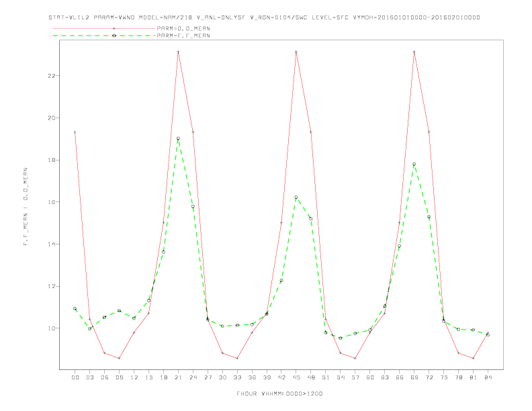The height and width of the screenshot is (411, 532).
Task: Click the y-axis tick label 10
Action: click(x=52, y=328)
